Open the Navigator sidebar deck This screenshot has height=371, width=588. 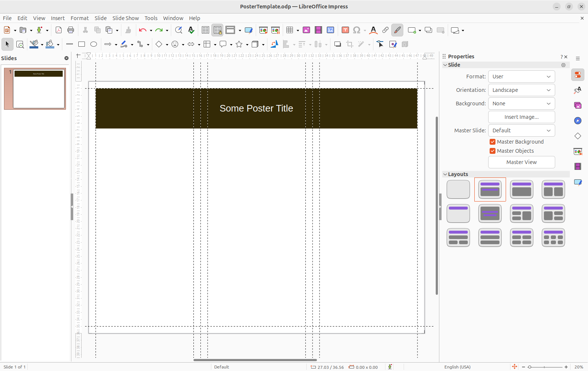tap(578, 121)
